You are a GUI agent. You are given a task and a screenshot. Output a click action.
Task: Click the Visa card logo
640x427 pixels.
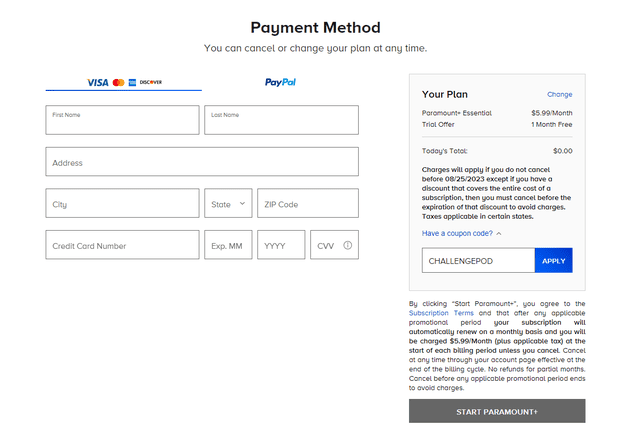tap(97, 82)
